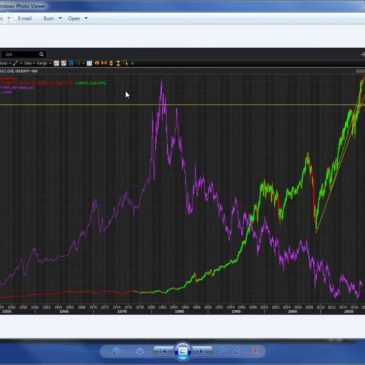Open the Daily interval dropdown
The image size is (365, 365).
[x=29, y=63]
